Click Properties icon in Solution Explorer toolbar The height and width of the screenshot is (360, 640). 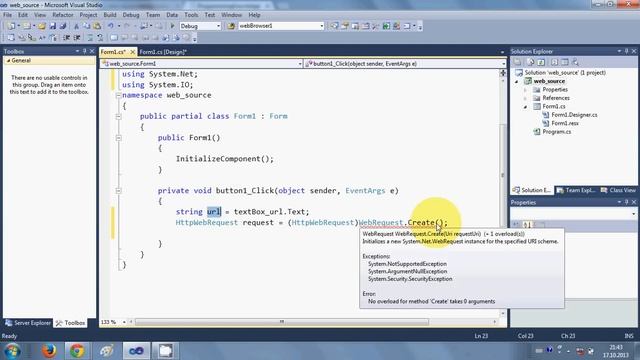(518, 62)
